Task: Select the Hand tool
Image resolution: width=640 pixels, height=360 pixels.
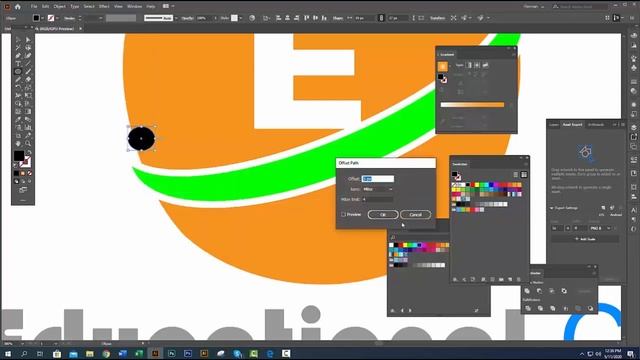Action: point(18,144)
